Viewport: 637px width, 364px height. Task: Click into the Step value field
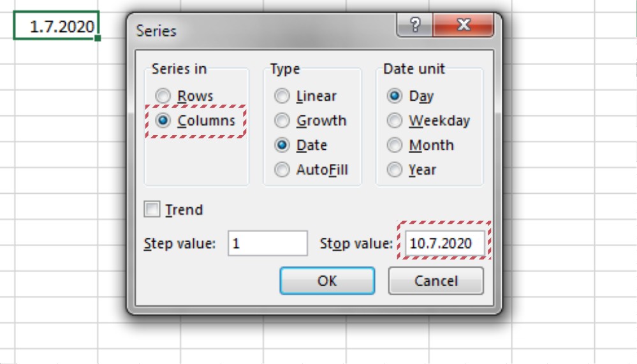pyautogui.click(x=268, y=244)
